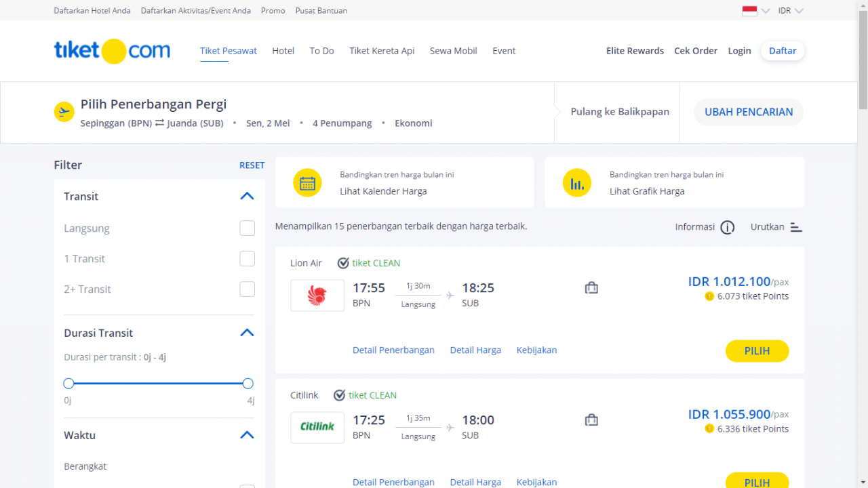Open the tiket.com logo homepage
This screenshot has width=868, height=488.
pos(112,51)
